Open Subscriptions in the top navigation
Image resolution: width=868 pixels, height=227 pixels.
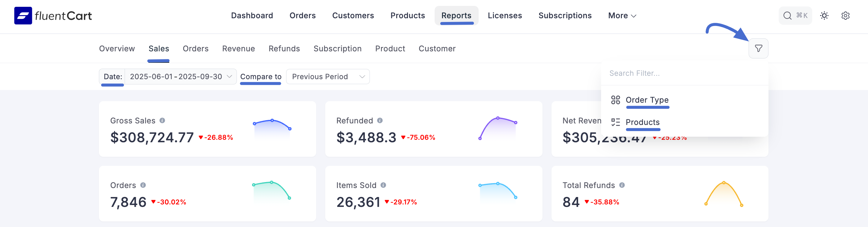click(x=565, y=15)
